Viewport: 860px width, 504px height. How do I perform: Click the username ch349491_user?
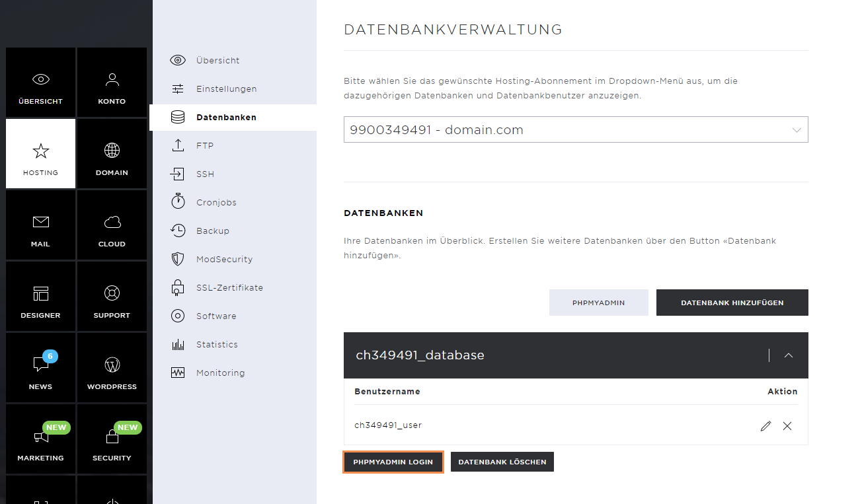pyautogui.click(x=388, y=425)
